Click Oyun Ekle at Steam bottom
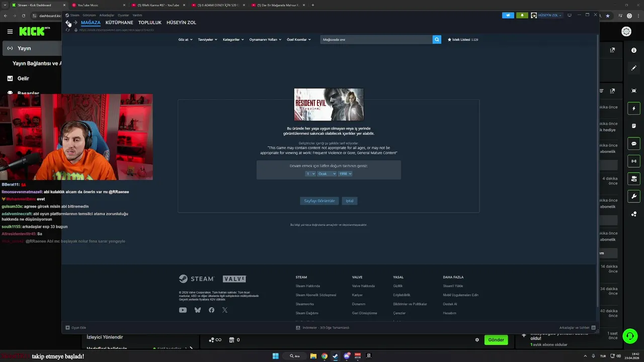 click(x=76, y=327)
